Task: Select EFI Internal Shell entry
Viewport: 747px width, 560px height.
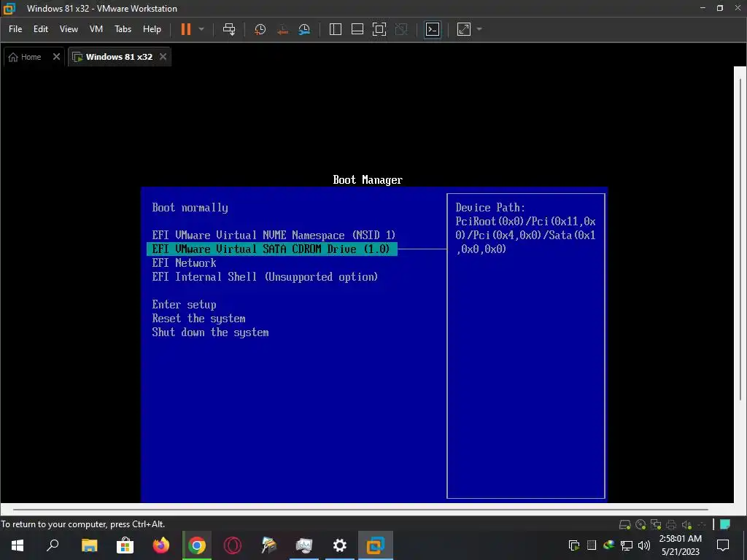Action: [265, 276]
